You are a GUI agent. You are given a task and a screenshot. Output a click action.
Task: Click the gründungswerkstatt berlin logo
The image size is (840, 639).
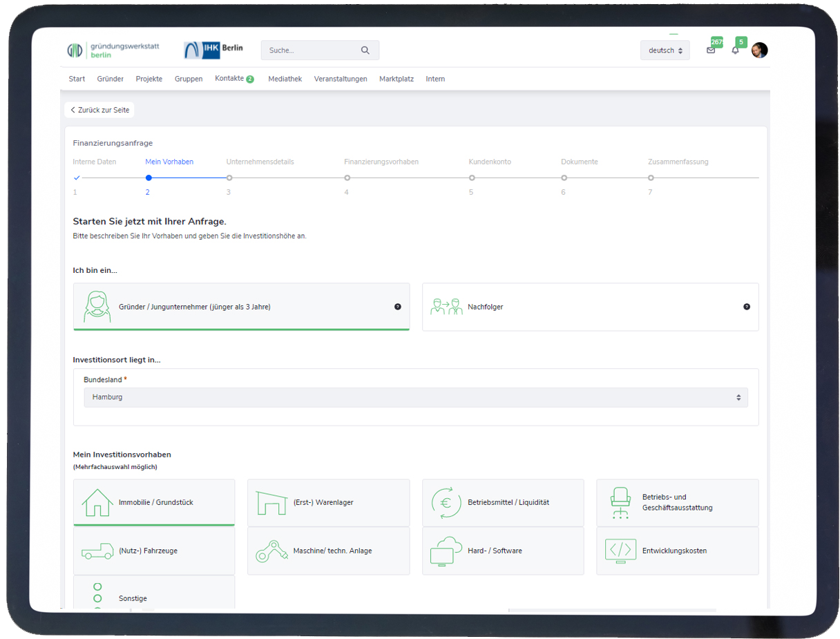tap(113, 50)
